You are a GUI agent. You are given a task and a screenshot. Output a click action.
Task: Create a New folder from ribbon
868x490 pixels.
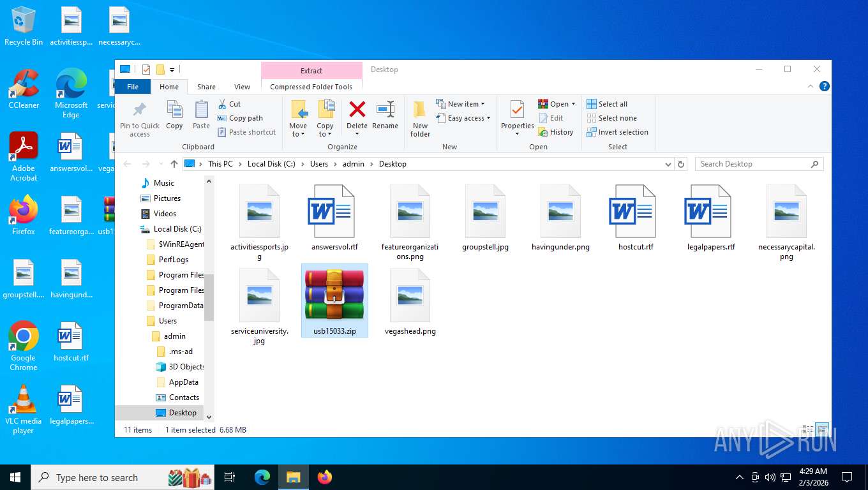pyautogui.click(x=420, y=119)
